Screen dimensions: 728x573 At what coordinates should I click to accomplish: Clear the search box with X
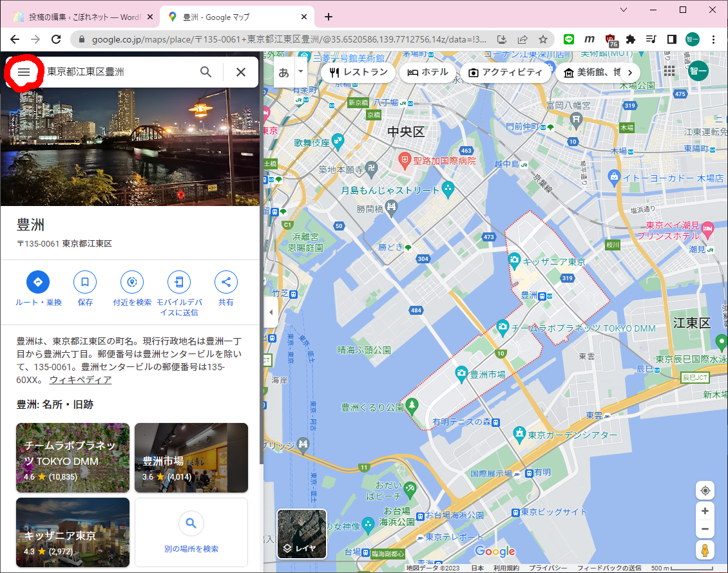point(241,72)
